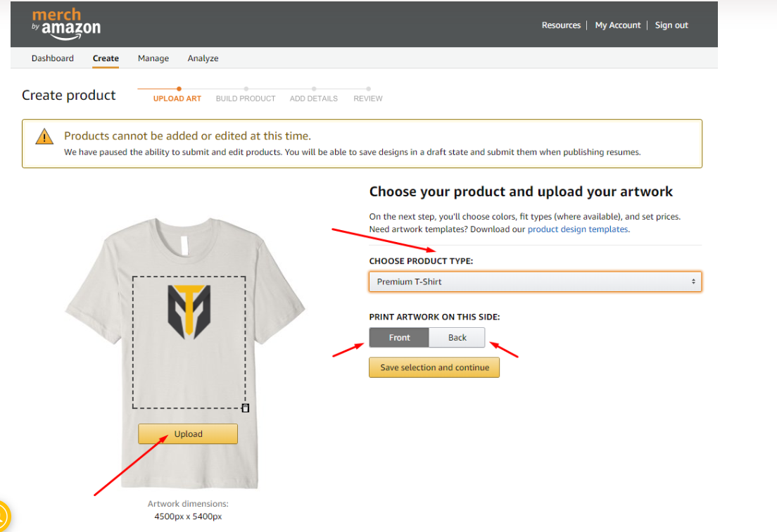Open the product design templates link
Screen dimensions: 777x532
tap(578, 229)
